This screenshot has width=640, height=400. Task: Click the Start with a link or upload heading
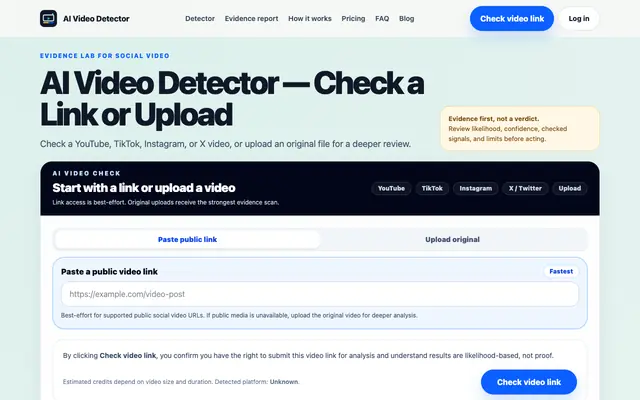pyautogui.click(x=144, y=188)
